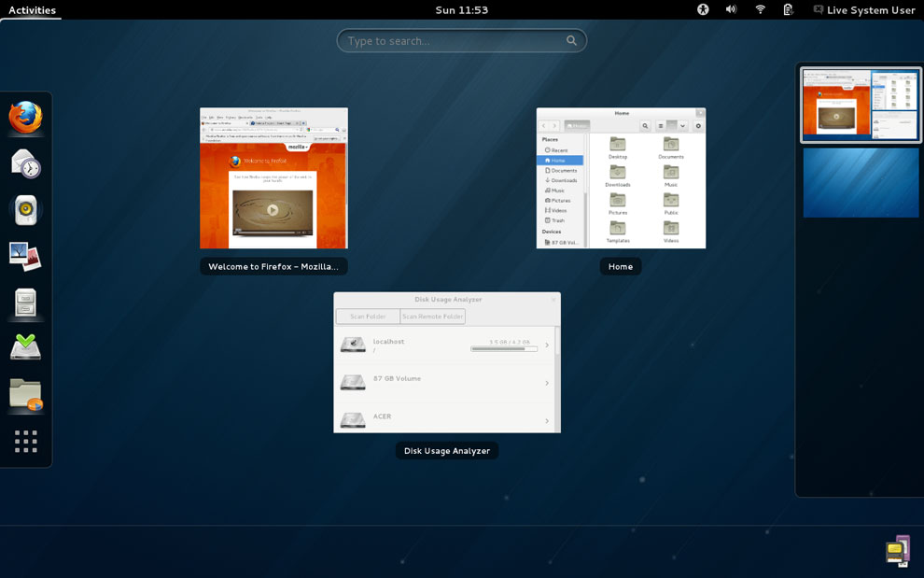
Task: Click the green-checkmark drive icon in the dash
Action: 25,348
